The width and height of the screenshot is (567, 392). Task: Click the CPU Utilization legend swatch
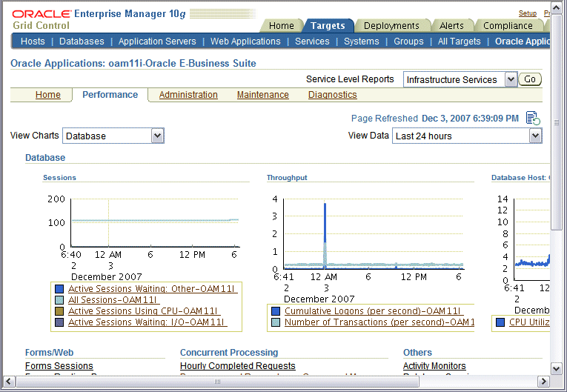tap(500, 322)
